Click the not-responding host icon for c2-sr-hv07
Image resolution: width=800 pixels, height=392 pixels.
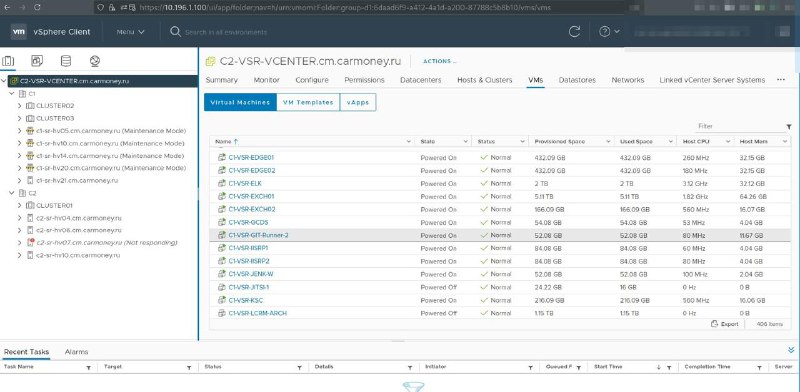[x=30, y=242]
